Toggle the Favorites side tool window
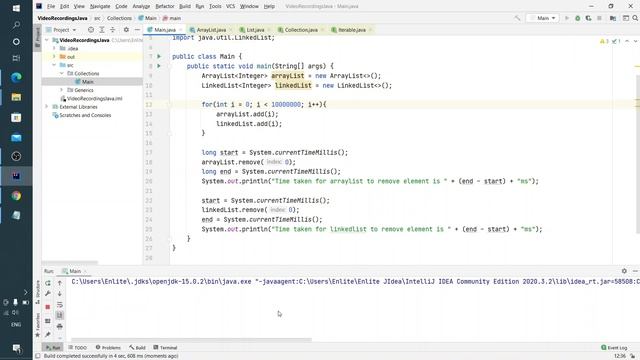This screenshot has width=640, height=360. tap(38, 325)
